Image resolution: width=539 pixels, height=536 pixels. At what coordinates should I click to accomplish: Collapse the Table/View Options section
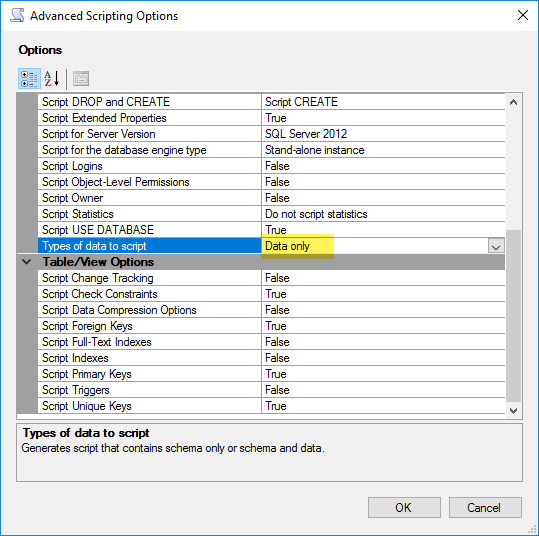coord(27,262)
